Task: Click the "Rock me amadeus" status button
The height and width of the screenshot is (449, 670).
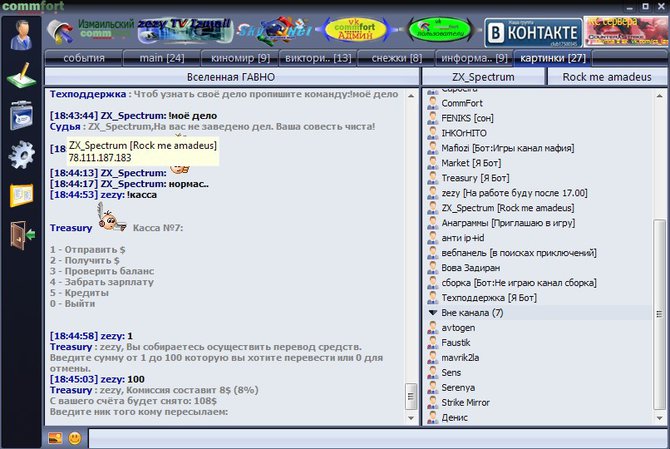Action: [x=606, y=76]
